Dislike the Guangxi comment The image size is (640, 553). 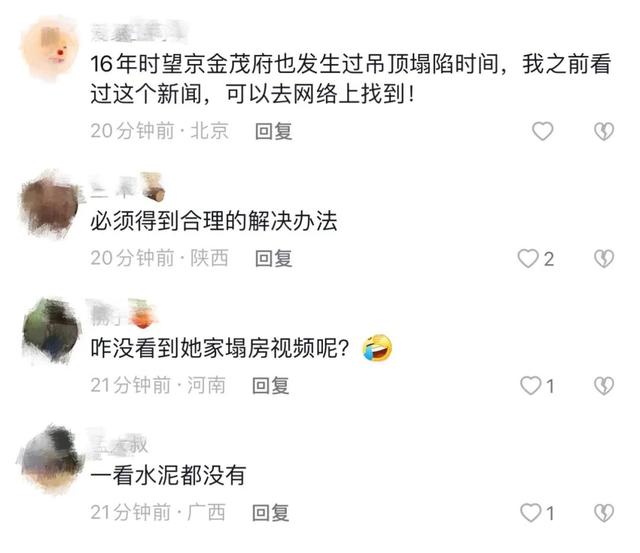(604, 513)
